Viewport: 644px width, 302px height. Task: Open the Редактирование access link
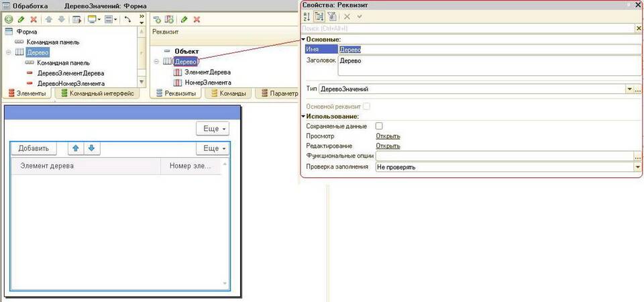[388, 146]
